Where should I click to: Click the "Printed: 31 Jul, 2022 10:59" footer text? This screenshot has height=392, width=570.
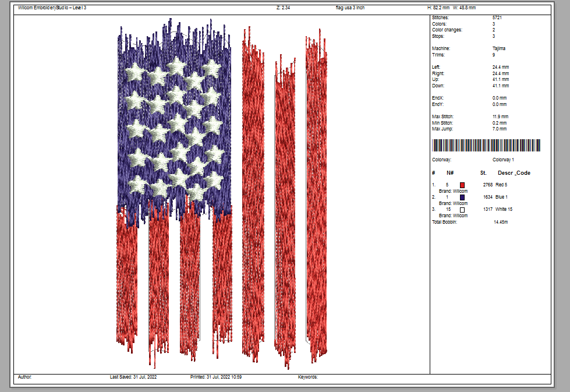tap(216, 377)
